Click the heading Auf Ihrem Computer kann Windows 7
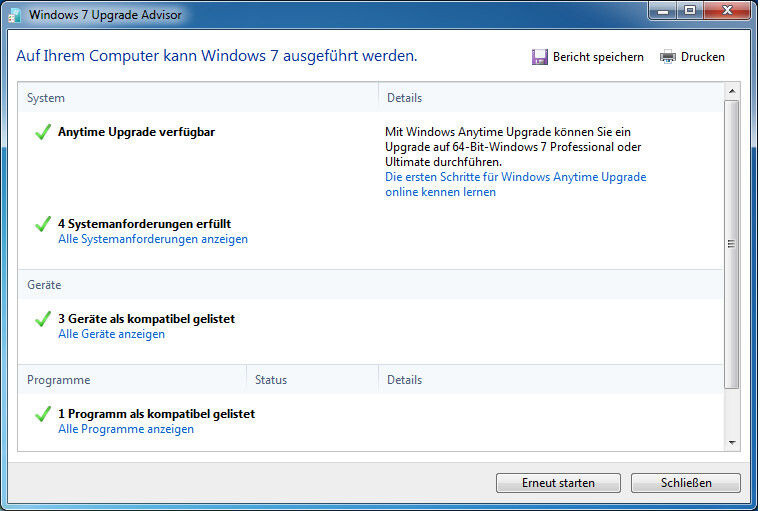Viewport: 768px width, 511px height. pos(216,56)
